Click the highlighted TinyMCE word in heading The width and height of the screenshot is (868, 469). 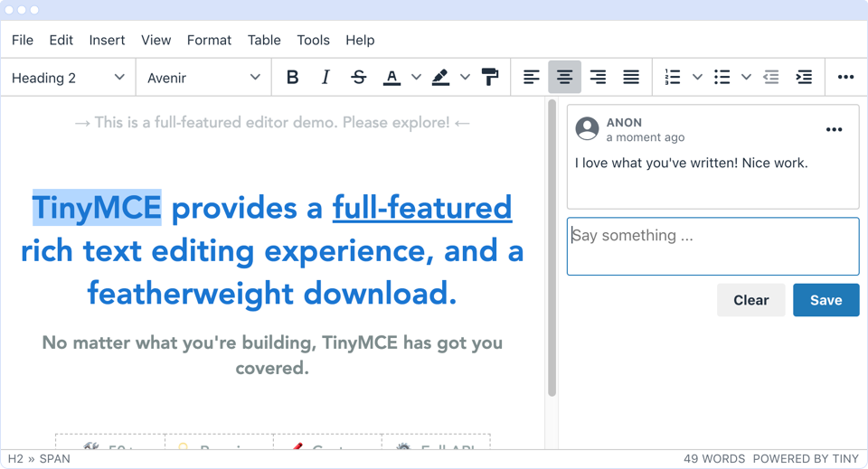point(97,208)
